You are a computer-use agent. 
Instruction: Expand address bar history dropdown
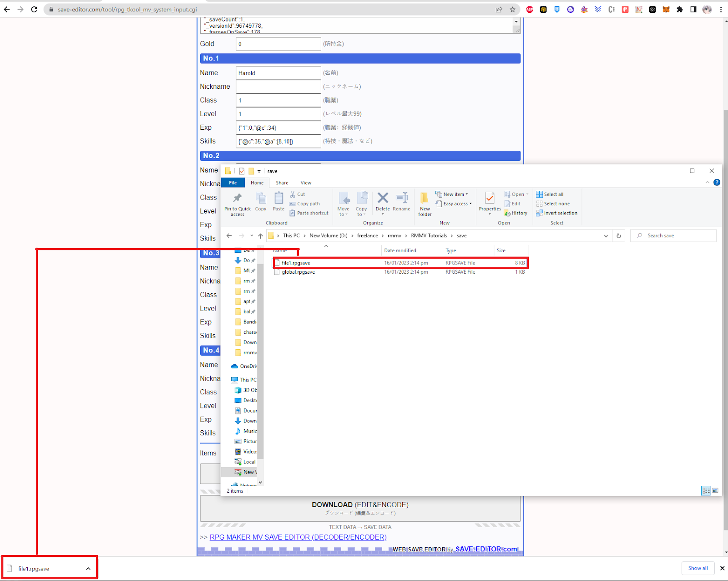coord(606,236)
